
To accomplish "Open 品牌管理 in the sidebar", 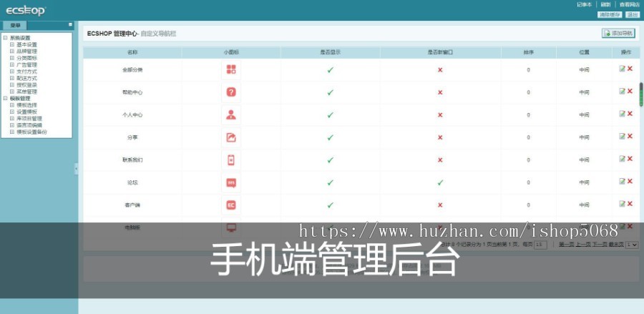I will coord(26,51).
